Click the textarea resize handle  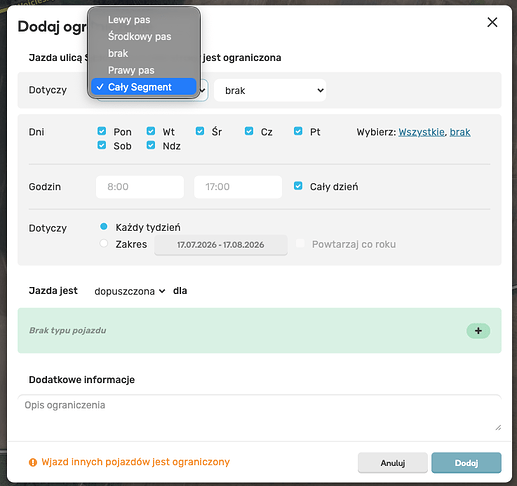click(498, 428)
